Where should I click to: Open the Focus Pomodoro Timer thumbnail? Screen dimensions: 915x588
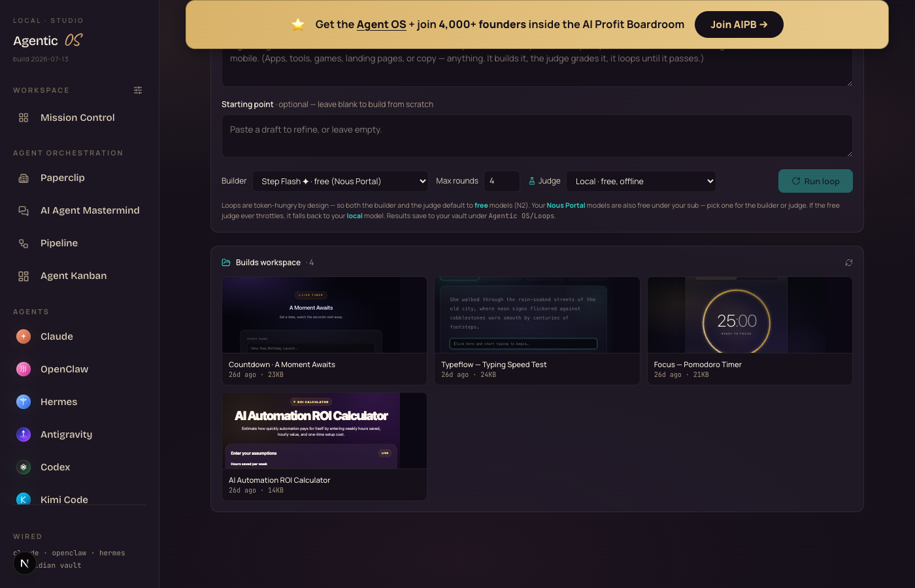[750, 315]
